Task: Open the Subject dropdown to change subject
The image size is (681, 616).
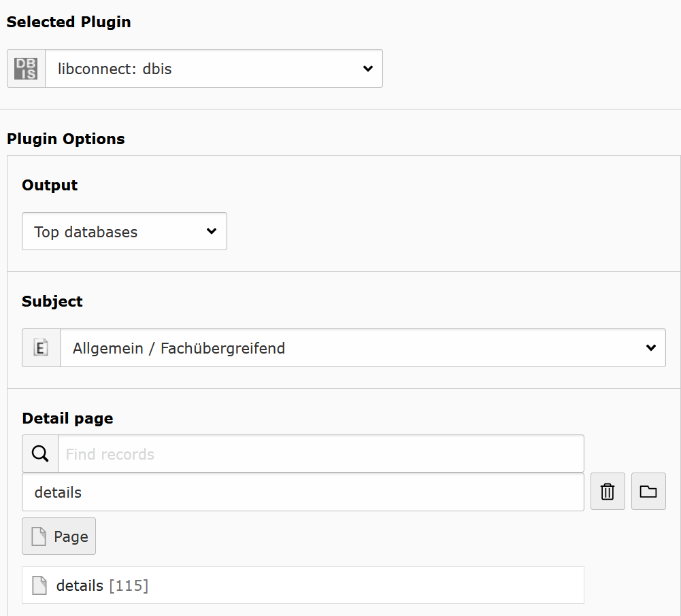Action: click(x=363, y=347)
